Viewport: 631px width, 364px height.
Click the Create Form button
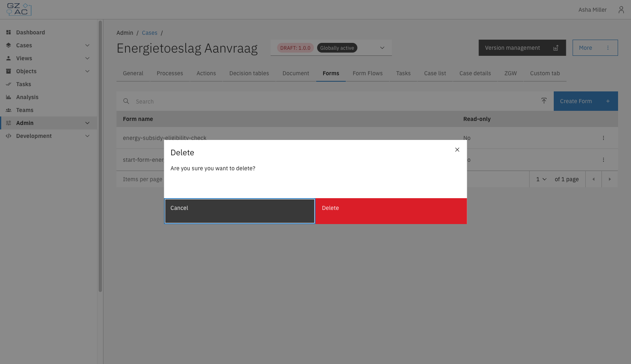[586, 101]
